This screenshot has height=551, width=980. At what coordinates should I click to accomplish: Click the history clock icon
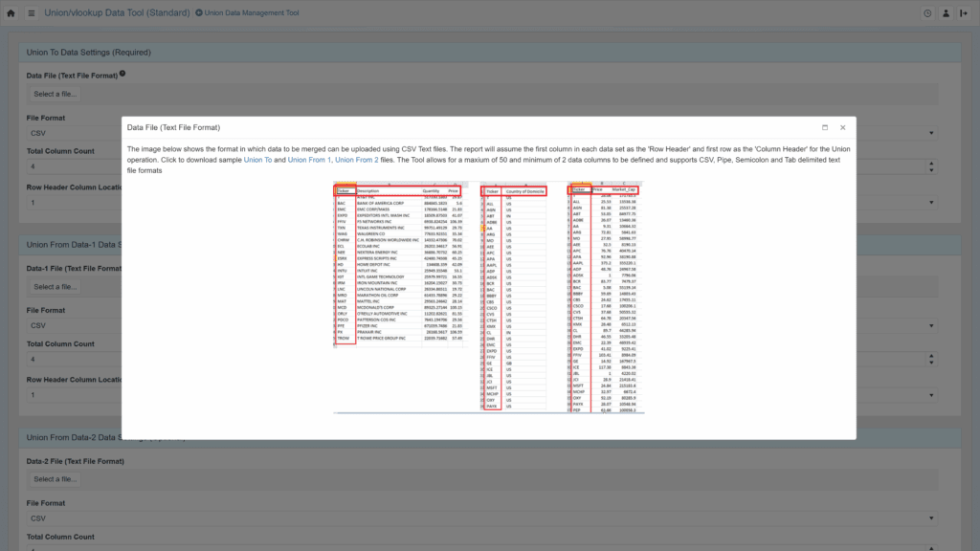click(x=927, y=13)
